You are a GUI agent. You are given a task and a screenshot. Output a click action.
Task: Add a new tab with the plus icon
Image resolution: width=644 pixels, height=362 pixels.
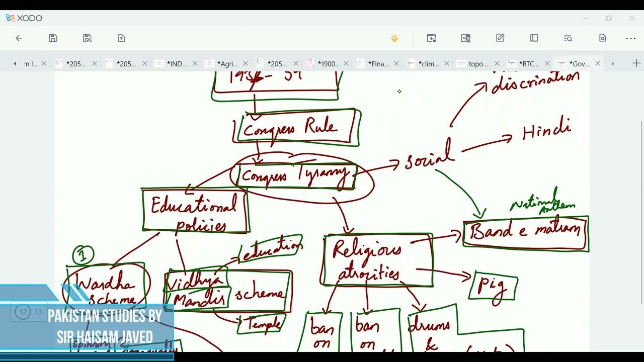tap(636, 63)
